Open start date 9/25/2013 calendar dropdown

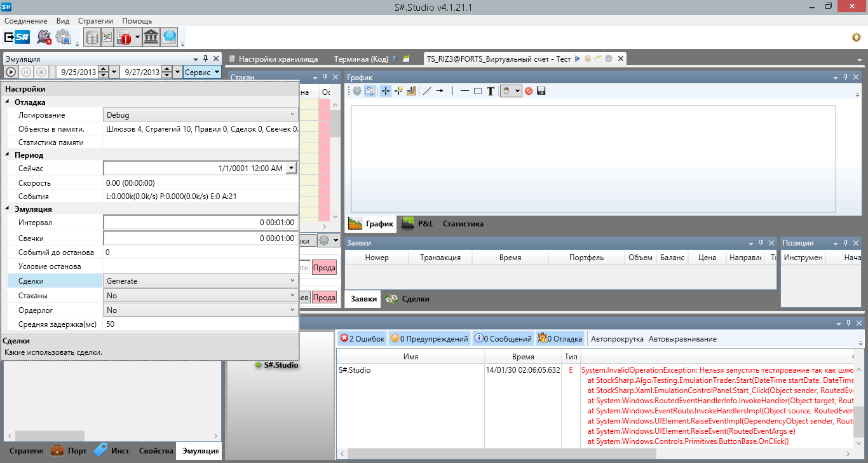pyautogui.click(x=114, y=72)
